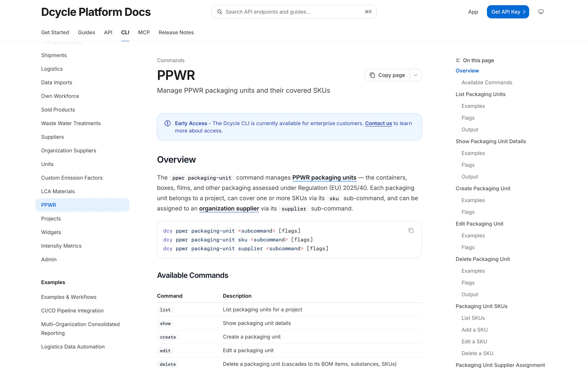The image size is (588, 368).
Task: Jump to Delete a SKU entry
Action: tap(477, 353)
